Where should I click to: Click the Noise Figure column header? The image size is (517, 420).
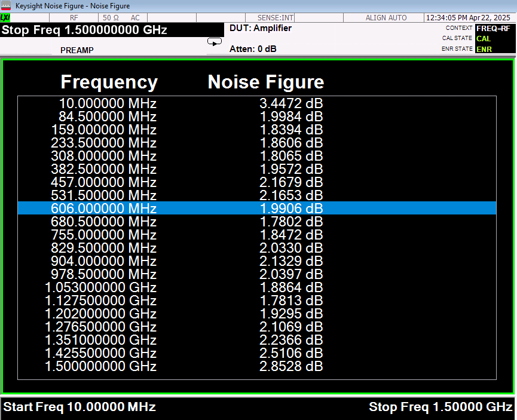pyautogui.click(x=266, y=82)
